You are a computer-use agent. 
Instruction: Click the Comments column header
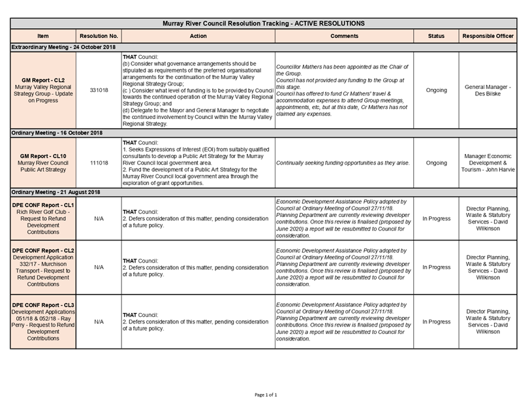[x=344, y=36]
